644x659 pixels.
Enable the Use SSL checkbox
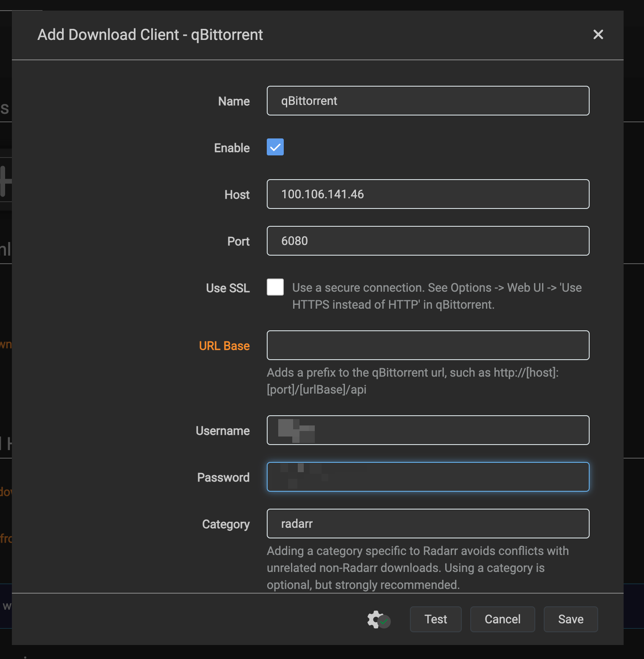(275, 287)
